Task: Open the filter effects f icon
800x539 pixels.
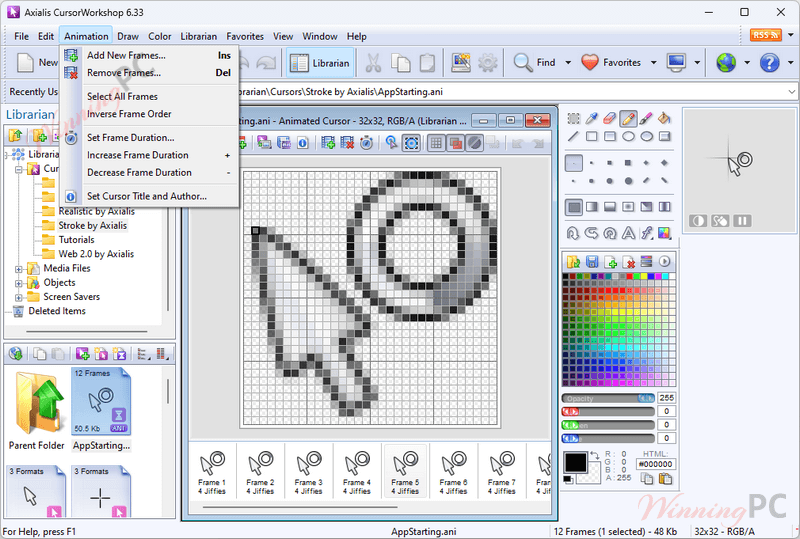Action: click(x=646, y=233)
